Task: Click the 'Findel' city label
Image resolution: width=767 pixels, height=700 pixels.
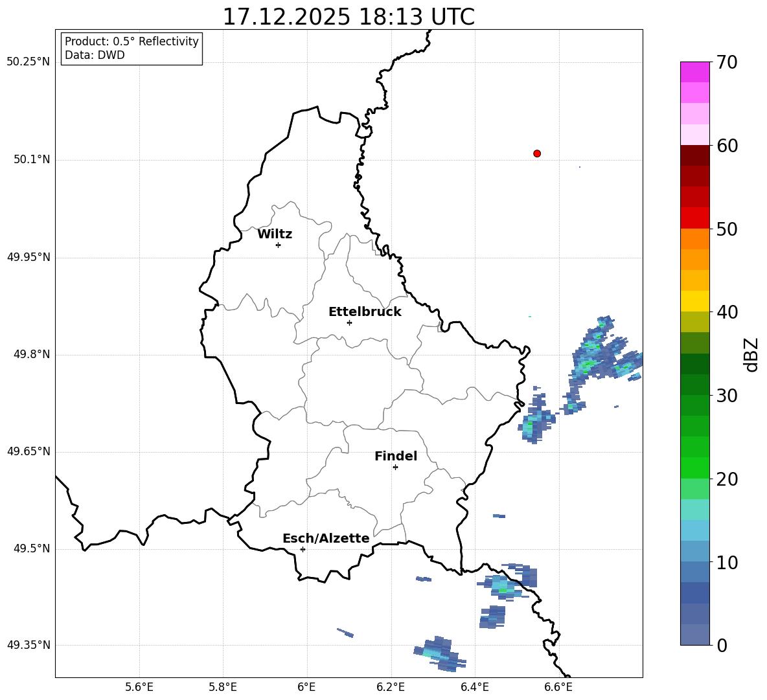Action: tap(396, 456)
